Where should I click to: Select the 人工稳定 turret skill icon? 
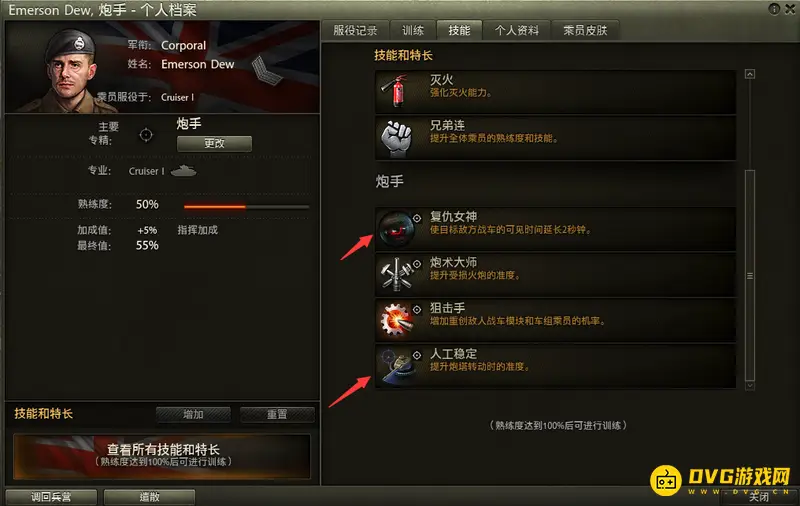pyautogui.click(x=396, y=366)
